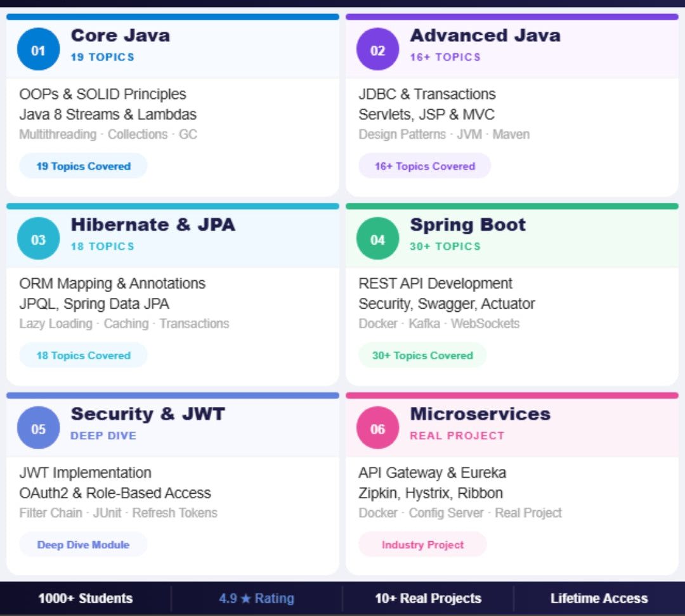Click the DEEP DIVE subtitle

(x=103, y=435)
